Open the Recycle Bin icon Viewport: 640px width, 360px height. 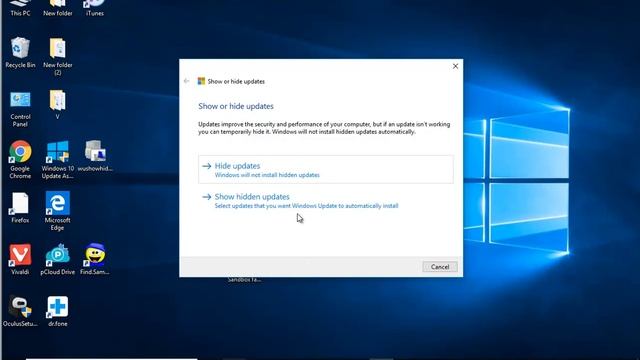click(x=20, y=52)
